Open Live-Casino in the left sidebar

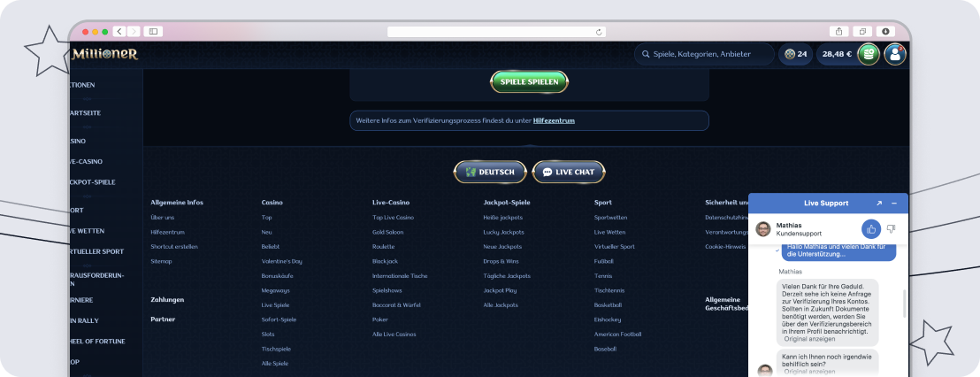click(87, 161)
